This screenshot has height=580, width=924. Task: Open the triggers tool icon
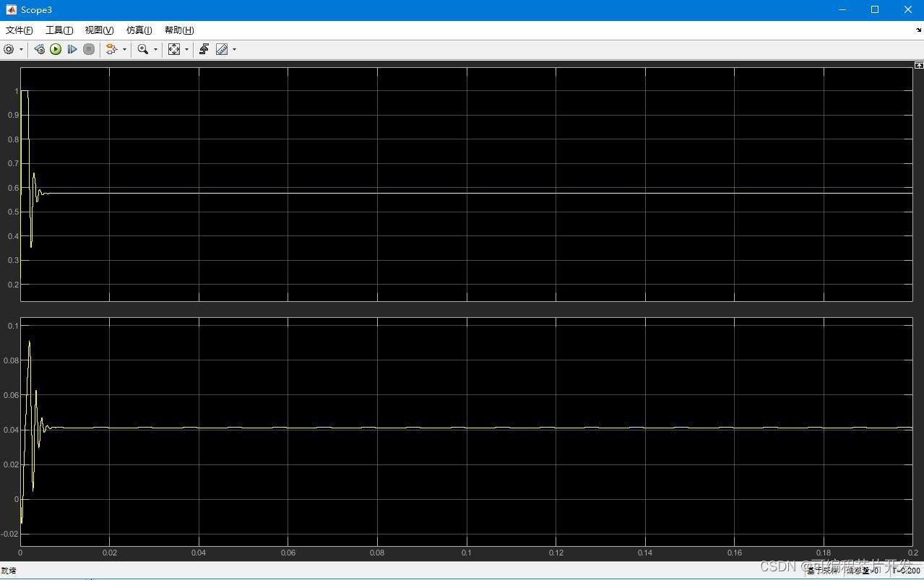204,49
